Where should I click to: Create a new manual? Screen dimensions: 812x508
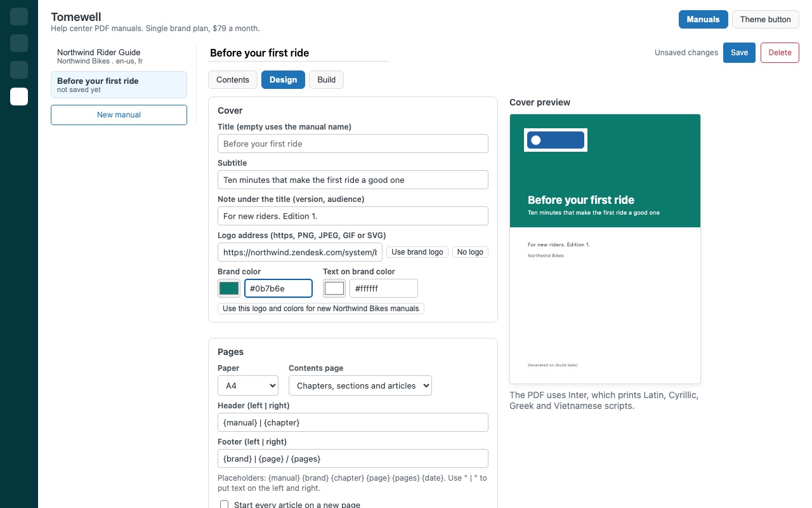click(x=119, y=115)
